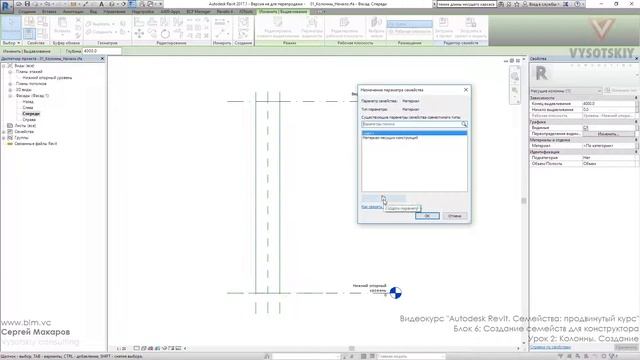
Task: Click the Материал '<По категории>' value cell
Action: click(608, 146)
